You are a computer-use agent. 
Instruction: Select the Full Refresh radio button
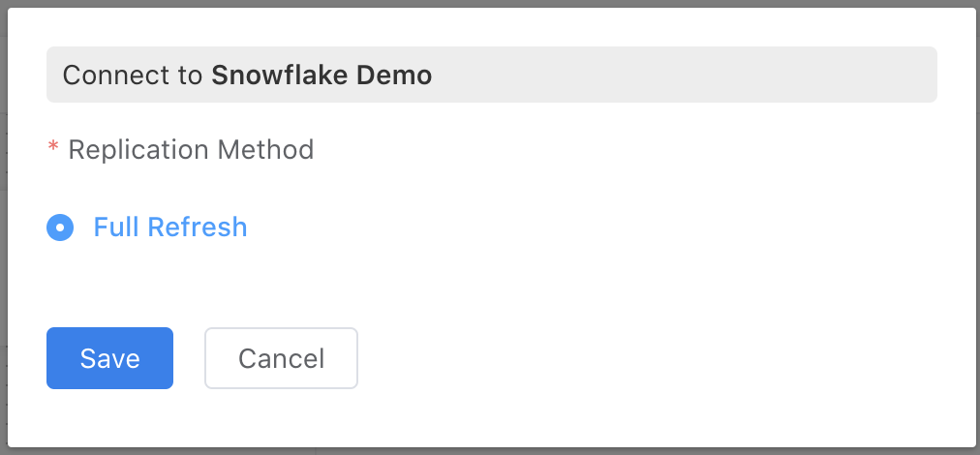tap(60, 227)
